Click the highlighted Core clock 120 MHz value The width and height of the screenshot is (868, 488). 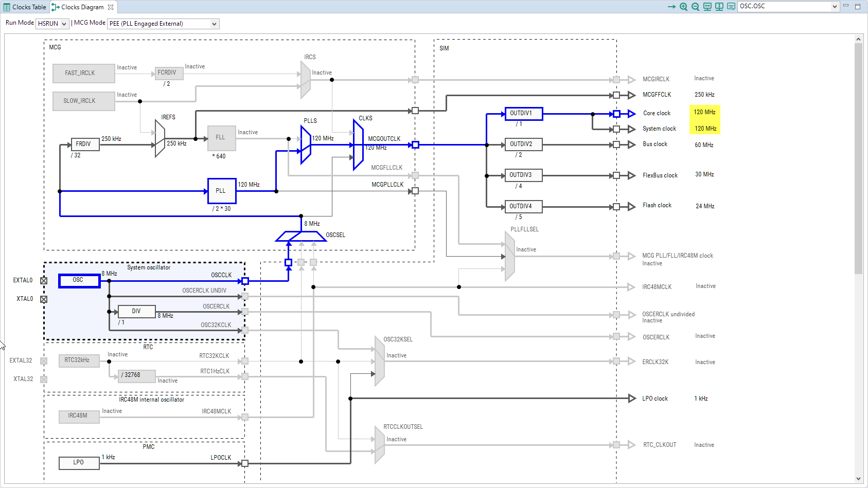pyautogui.click(x=704, y=112)
